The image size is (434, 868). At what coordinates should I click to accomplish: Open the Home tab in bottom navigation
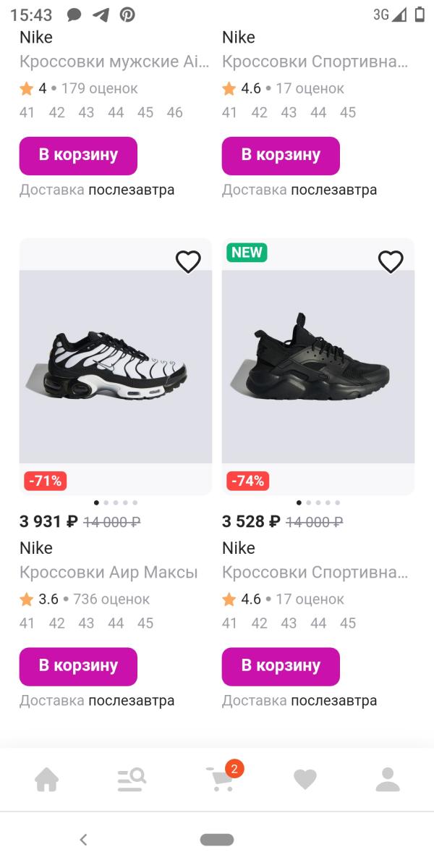point(47,780)
